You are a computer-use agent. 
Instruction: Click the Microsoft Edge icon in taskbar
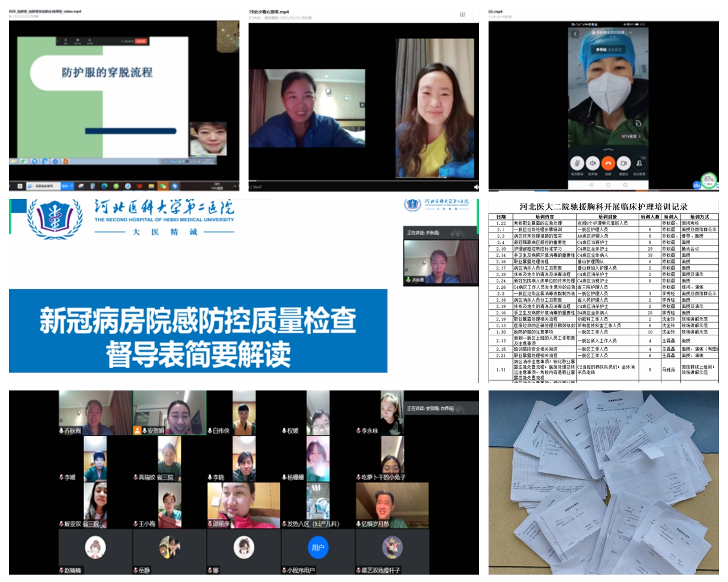coord(104,186)
